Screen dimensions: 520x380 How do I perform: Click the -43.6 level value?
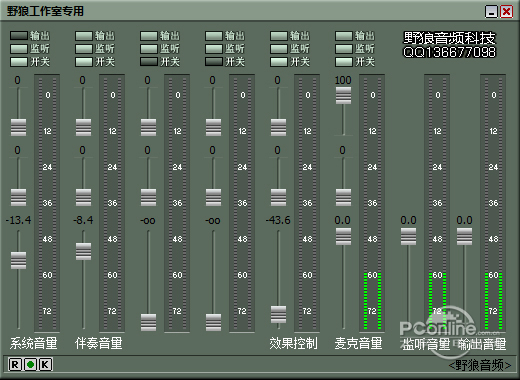(278, 220)
